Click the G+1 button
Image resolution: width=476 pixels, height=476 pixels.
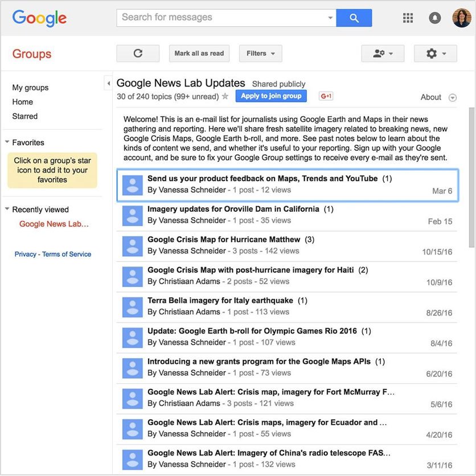(326, 96)
